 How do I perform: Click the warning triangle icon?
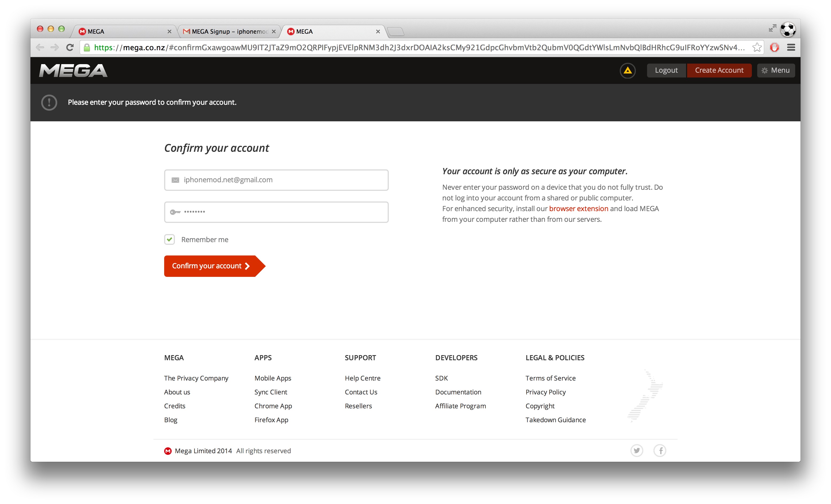click(628, 70)
